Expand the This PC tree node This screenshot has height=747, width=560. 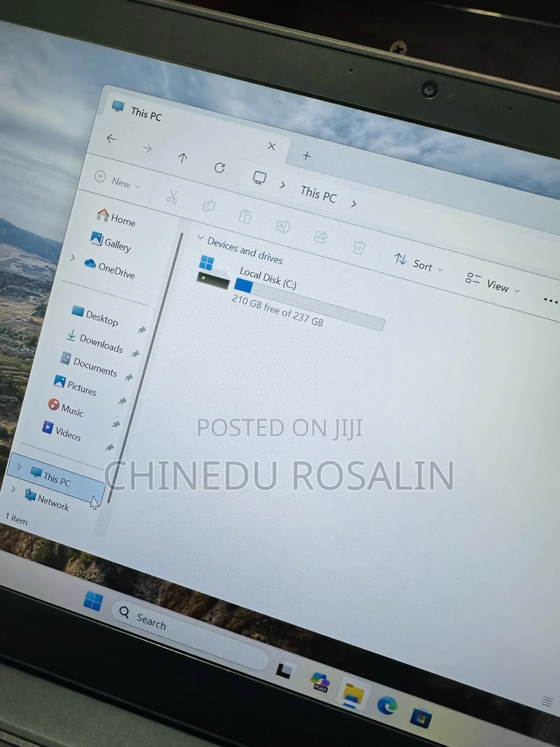(x=19, y=467)
